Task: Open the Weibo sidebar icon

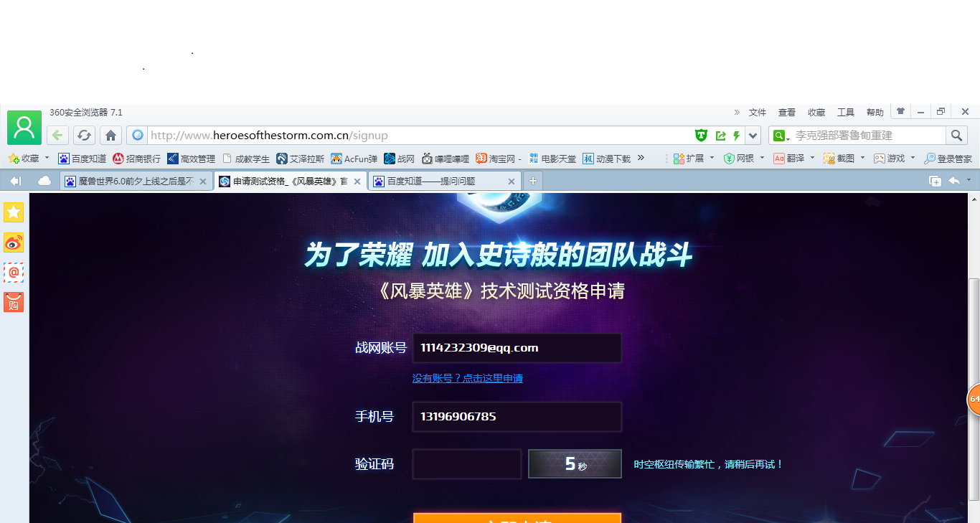Action: (14, 242)
